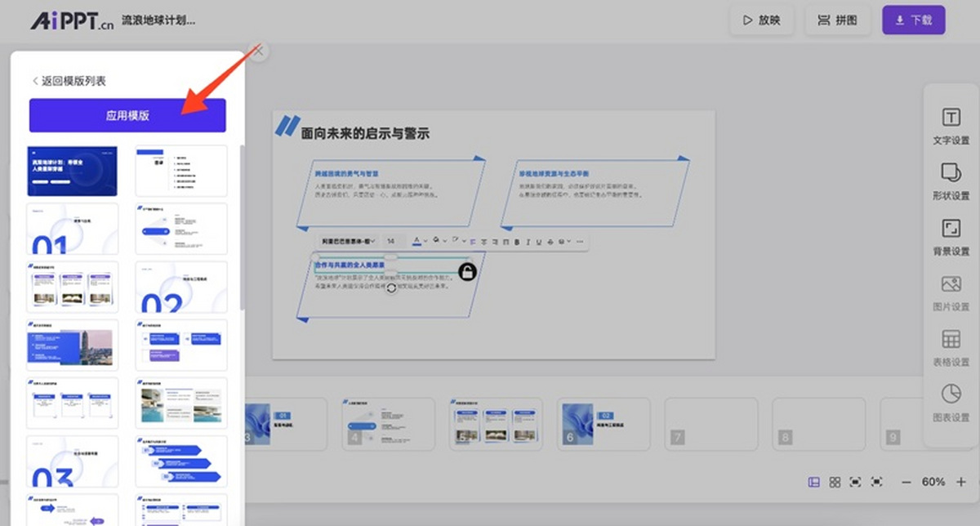Toggle underline formatting in the floating toolbar

tap(538, 242)
